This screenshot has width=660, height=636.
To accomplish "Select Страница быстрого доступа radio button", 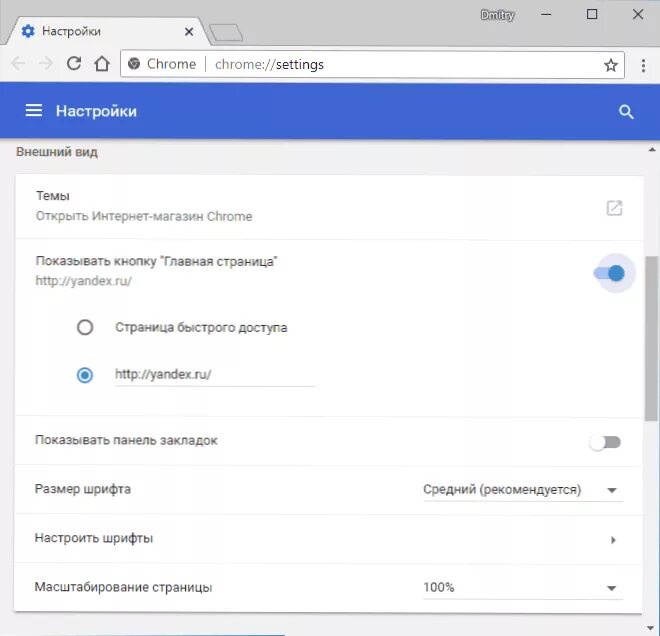I will pos(85,327).
